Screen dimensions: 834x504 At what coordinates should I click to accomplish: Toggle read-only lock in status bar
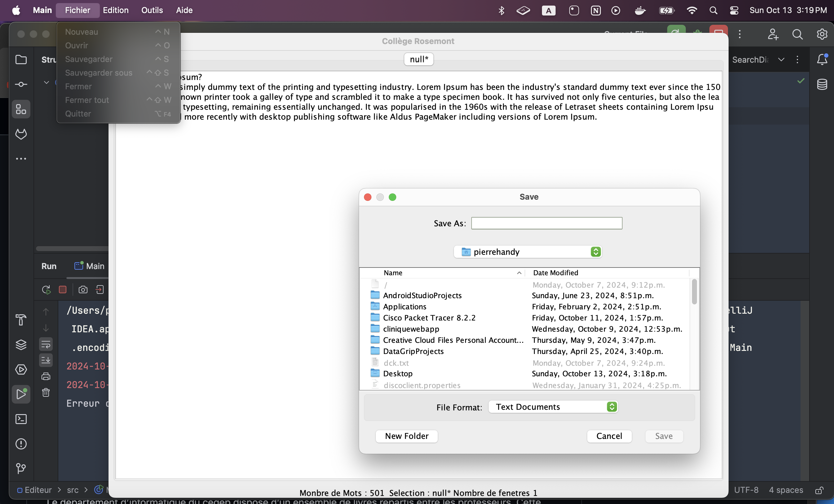tap(819, 490)
